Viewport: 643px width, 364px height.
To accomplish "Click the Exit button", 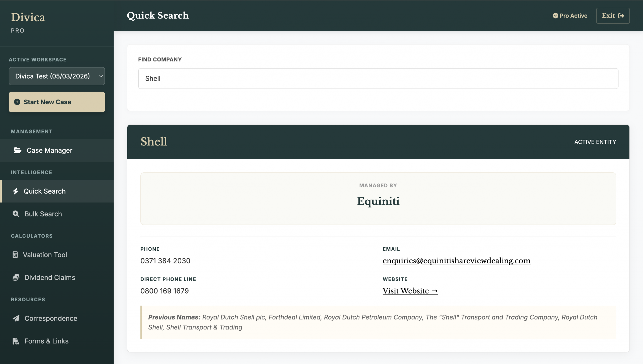I will [x=613, y=16].
